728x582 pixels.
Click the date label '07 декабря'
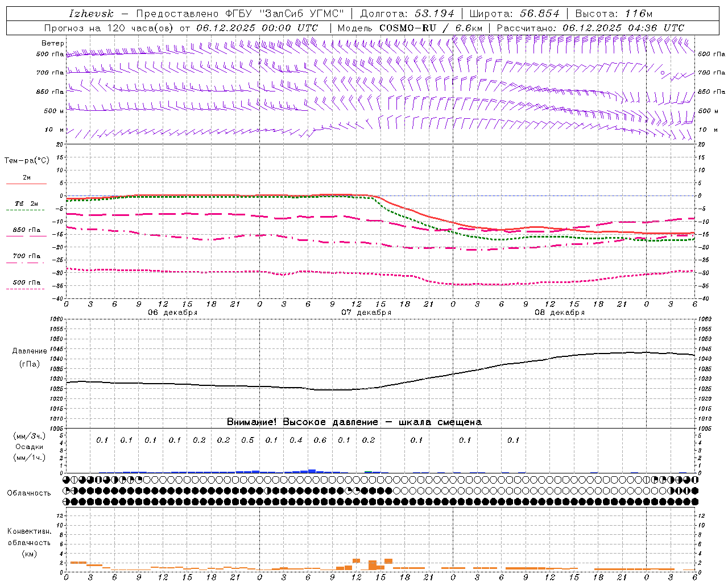coord(366,313)
